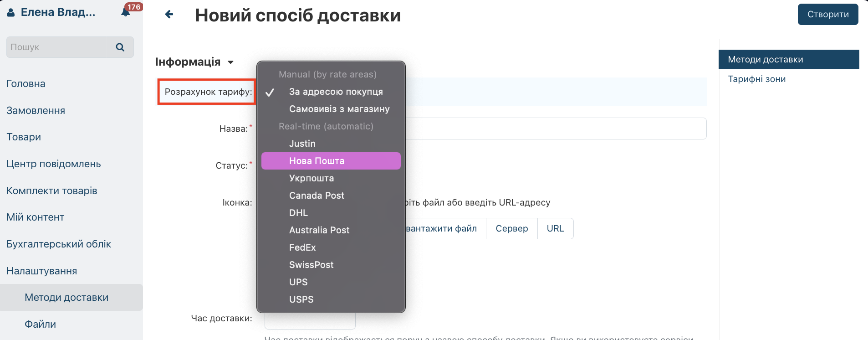Image resolution: width=868 pixels, height=340 pixels.
Task: Pick Самовивіз з магазину option
Action: 339,109
